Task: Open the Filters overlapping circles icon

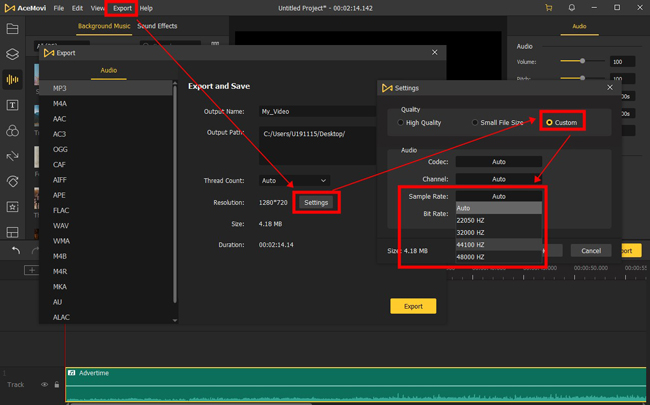Action: click(12, 131)
